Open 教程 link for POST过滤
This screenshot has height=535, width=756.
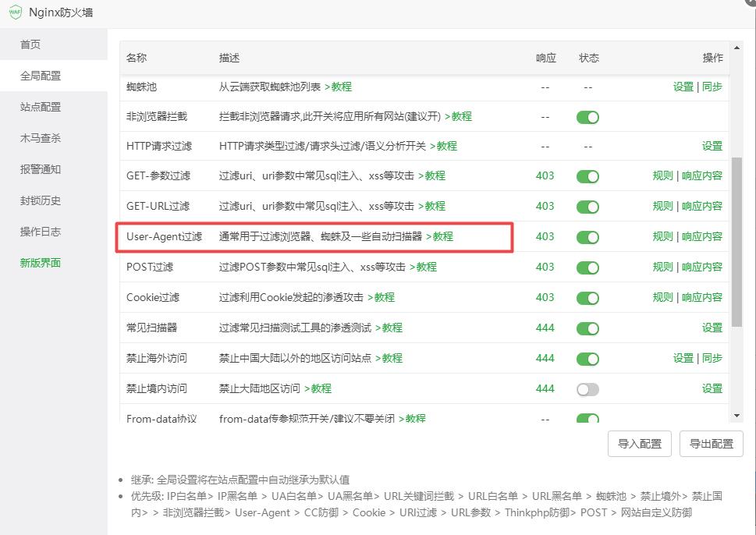pyautogui.click(x=424, y=267)
